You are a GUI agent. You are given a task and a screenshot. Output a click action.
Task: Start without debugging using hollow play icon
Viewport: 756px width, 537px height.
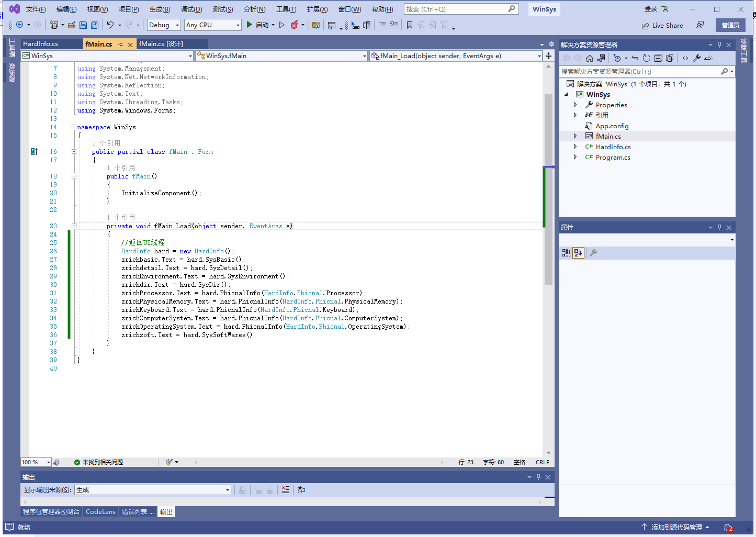(282, 25)
